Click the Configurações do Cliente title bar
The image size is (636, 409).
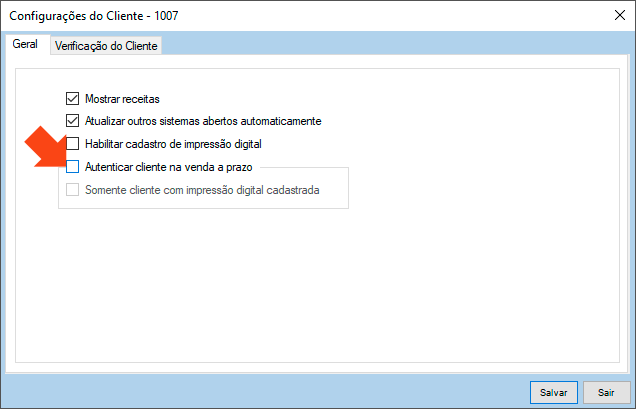click(x=300, y=15)
